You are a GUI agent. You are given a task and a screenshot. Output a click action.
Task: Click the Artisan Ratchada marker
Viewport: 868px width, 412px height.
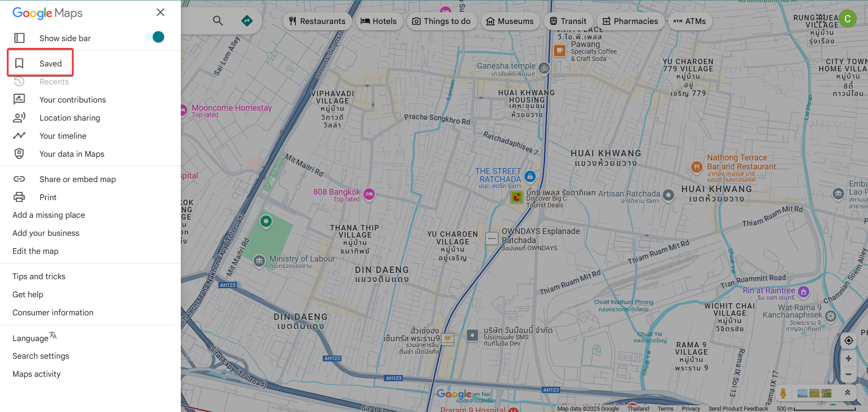[x=668, y=195]
